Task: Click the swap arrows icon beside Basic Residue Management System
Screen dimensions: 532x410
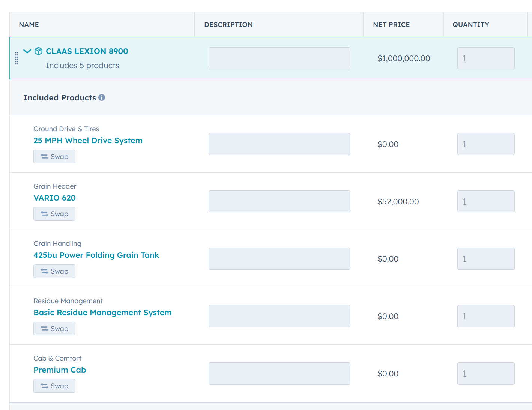Action: click(x=44, y=328)
